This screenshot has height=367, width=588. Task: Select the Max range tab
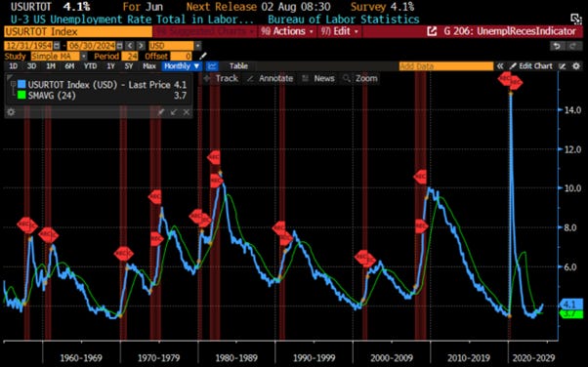pyautogui.click(x=149, y=66)
